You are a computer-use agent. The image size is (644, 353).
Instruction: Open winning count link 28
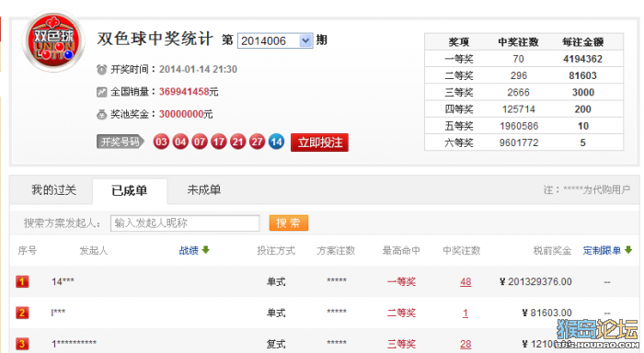pyautogui.click(x=466, y=344)
